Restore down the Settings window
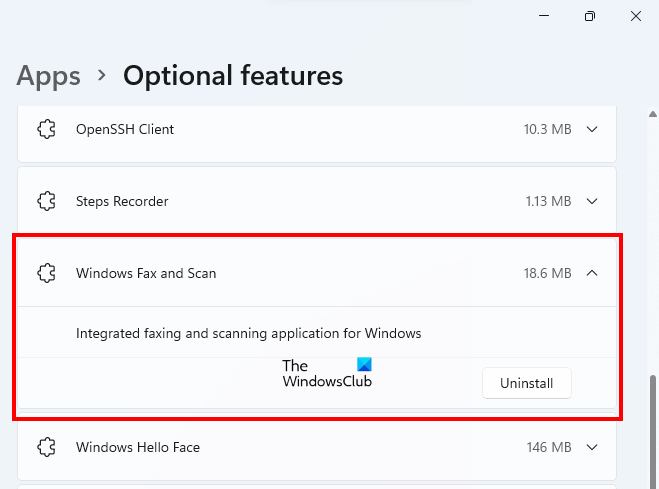The width and height of the screenshot is (659, 489). pos(590,16)
